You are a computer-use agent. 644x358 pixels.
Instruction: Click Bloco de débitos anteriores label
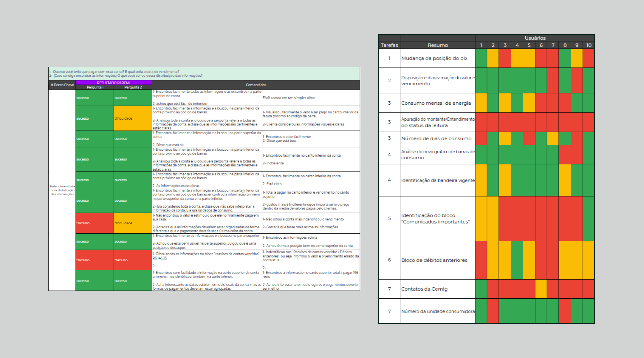[x=434, y=260]
